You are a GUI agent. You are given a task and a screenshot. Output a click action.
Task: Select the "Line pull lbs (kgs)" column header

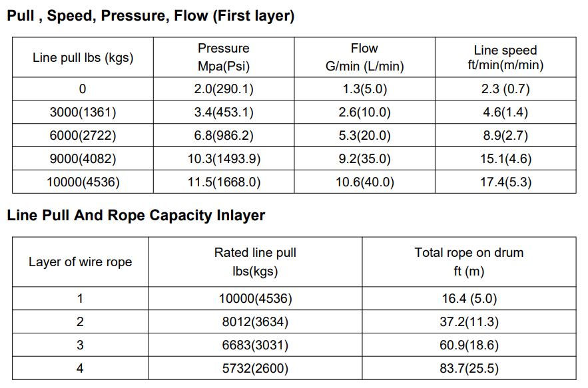point(83,58)
